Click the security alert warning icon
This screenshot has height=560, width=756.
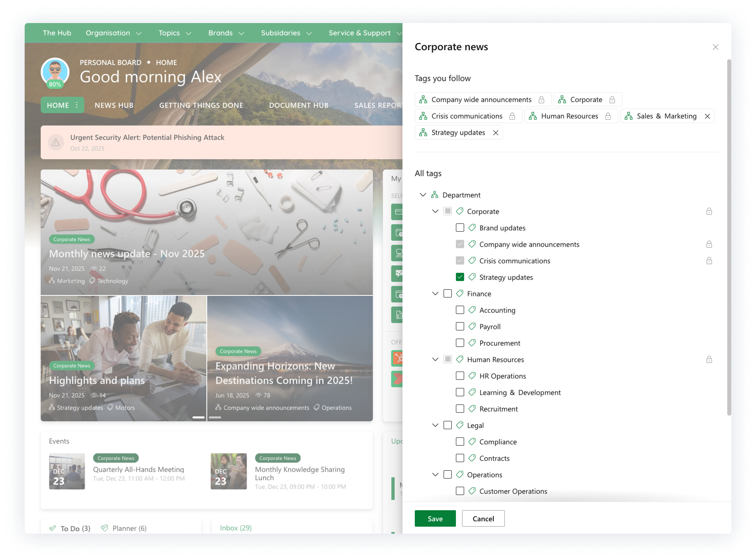tap(56, 143)
